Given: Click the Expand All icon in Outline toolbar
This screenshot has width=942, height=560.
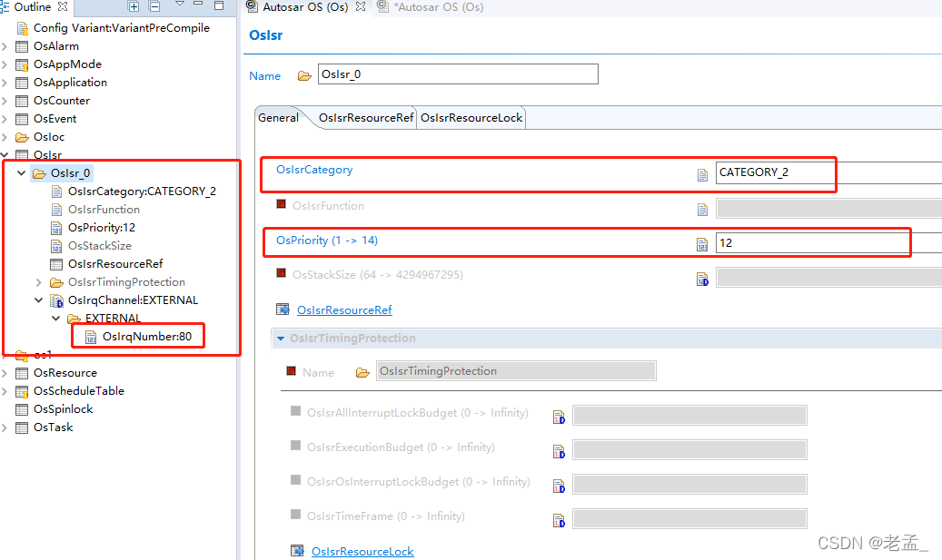Looking at the screenshot, I should [x=134, y=6].
